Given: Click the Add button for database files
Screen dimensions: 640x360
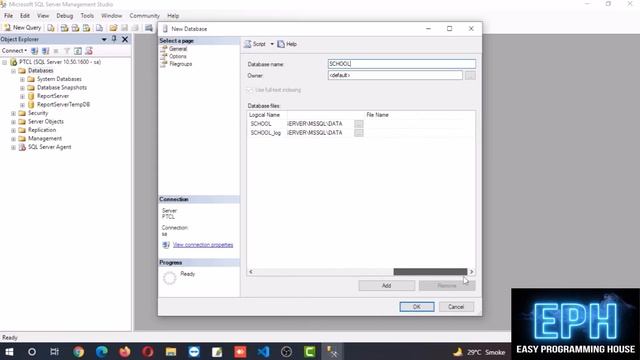Looking at the screenshot, I should [387, 285].
